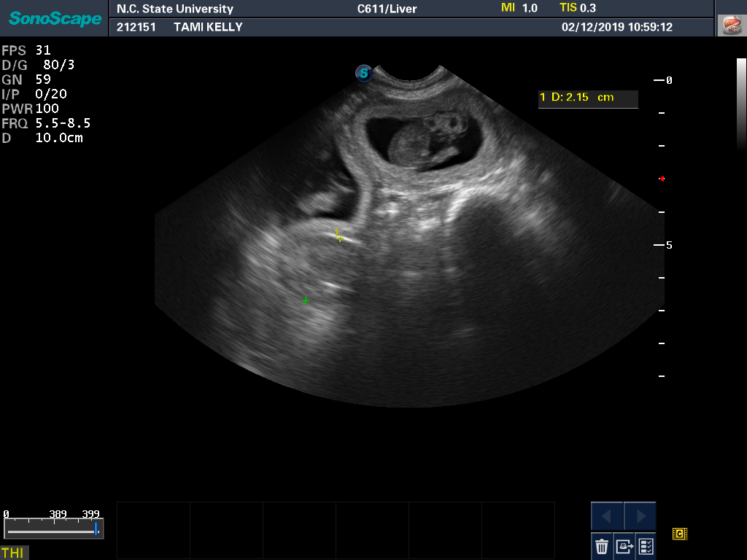Click the blue cine slider handle
The width and height of the screenshot is (747, 560).
pos(96,528)
